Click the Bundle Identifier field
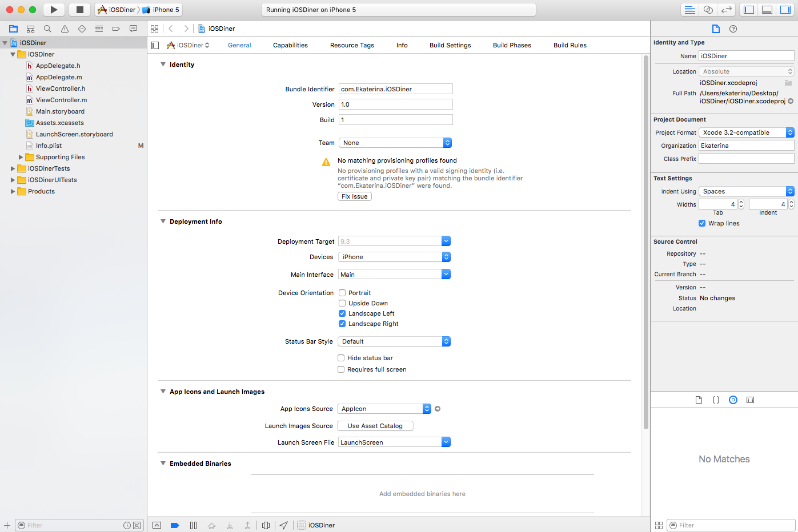The height and width of the screenshot is (532, 798). 396,89
